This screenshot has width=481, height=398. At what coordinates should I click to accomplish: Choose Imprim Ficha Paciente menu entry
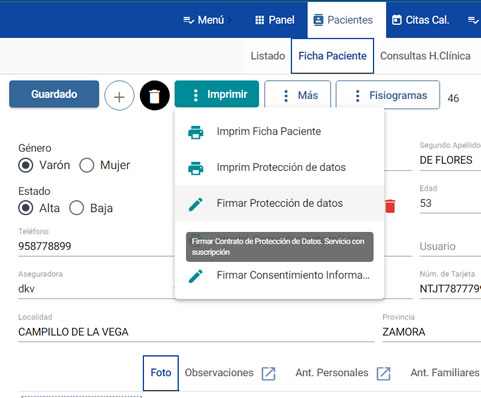pyautogui.click(x=279, y=131)
